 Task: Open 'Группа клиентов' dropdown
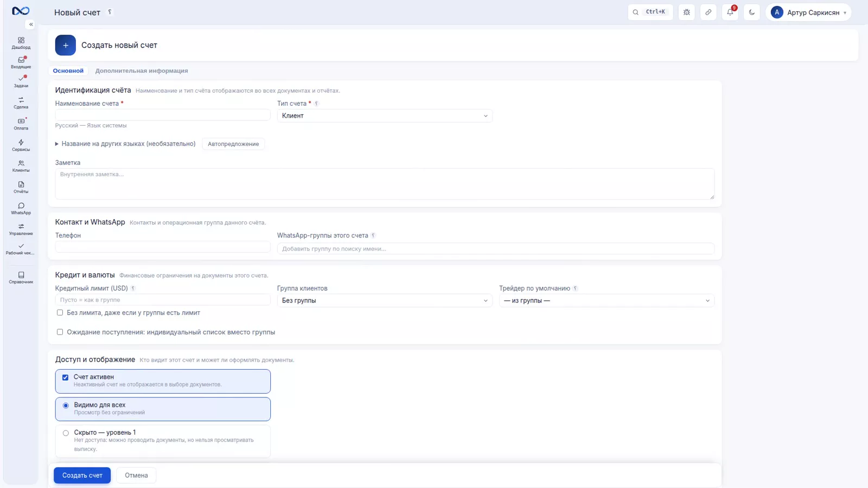385,300
